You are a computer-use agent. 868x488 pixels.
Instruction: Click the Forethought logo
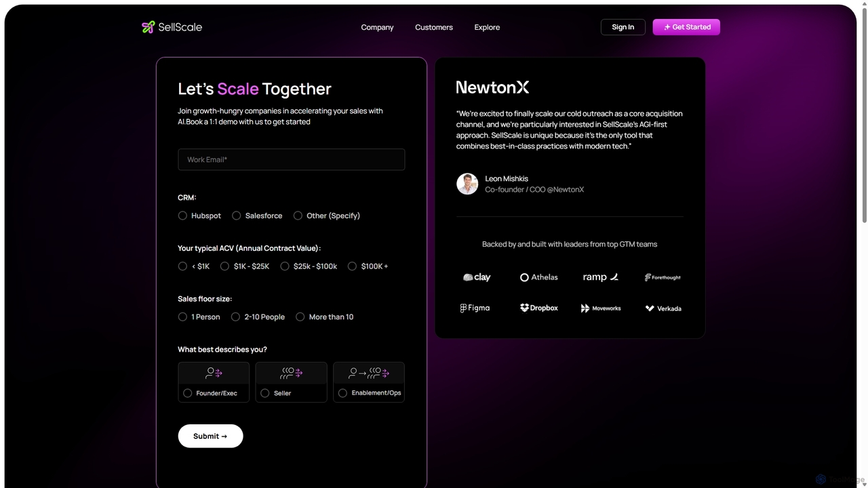point(663,277)
